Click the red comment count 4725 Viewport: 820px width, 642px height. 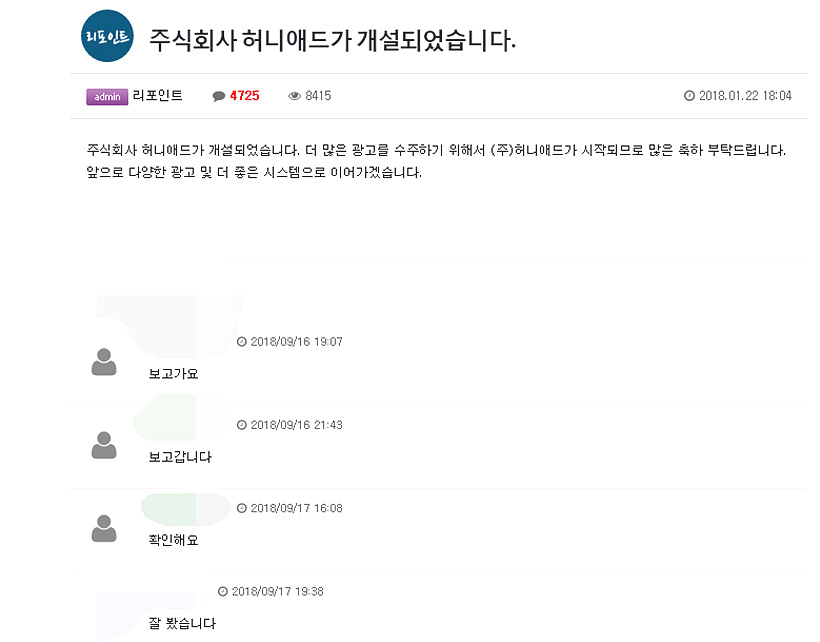tap(245, 96)
